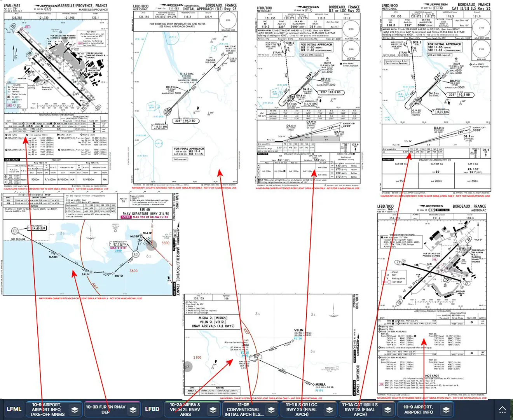Screen dimensions: 513x420
Task: Click the VELIN waypoint label on the arrivals chart
Action: click(298, 330)
